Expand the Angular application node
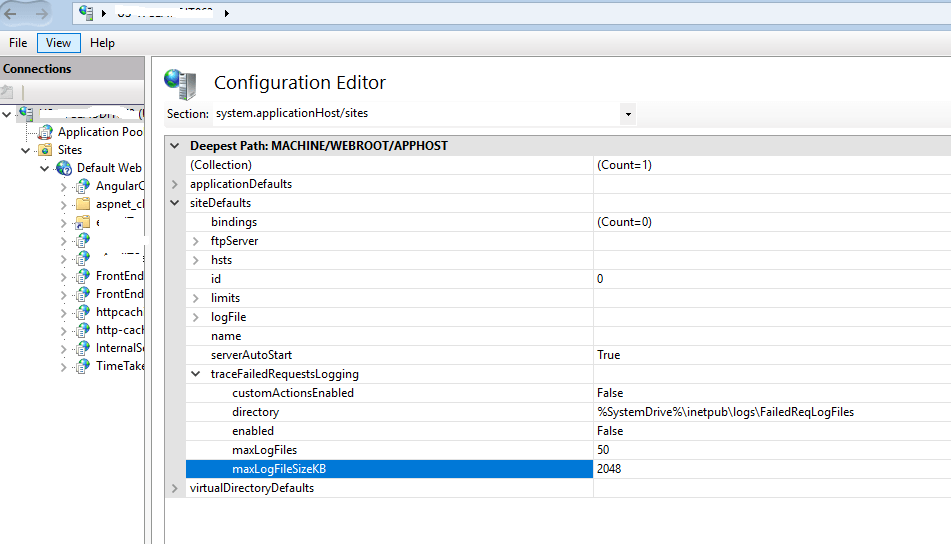 tap(64, 187)
